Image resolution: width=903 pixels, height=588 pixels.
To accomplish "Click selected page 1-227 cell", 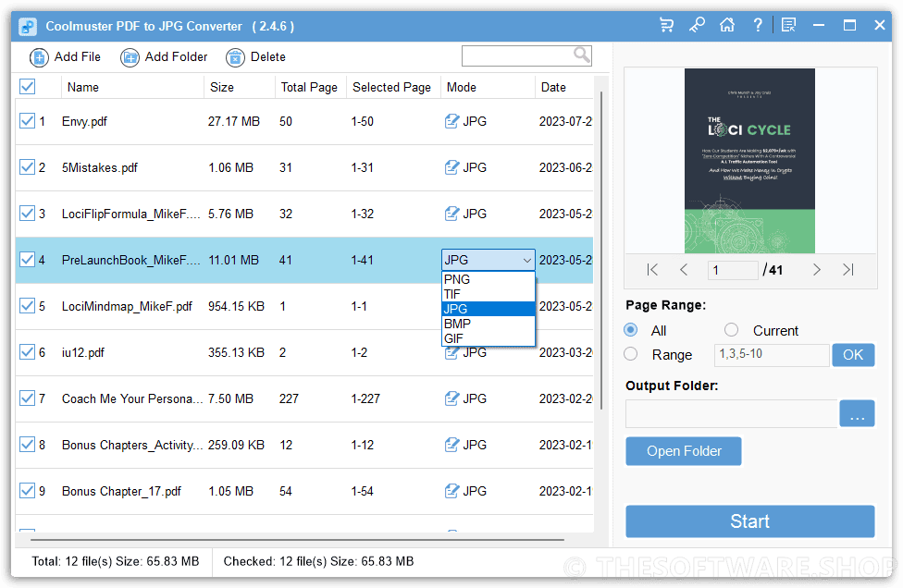I will tap(365, 398).
